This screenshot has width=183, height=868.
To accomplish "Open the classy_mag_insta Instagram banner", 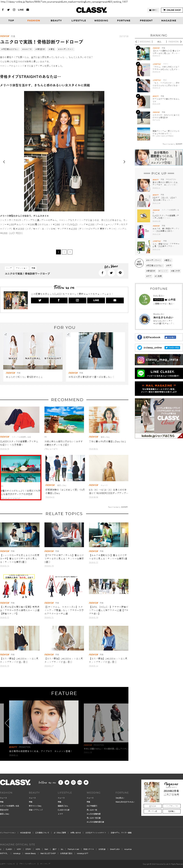I will point(159,360).
